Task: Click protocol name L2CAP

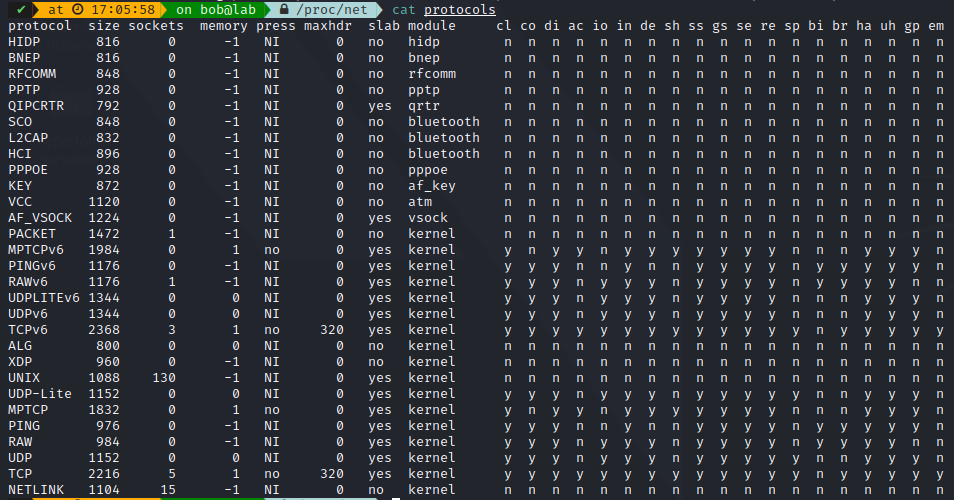Action: pos(28,137)
